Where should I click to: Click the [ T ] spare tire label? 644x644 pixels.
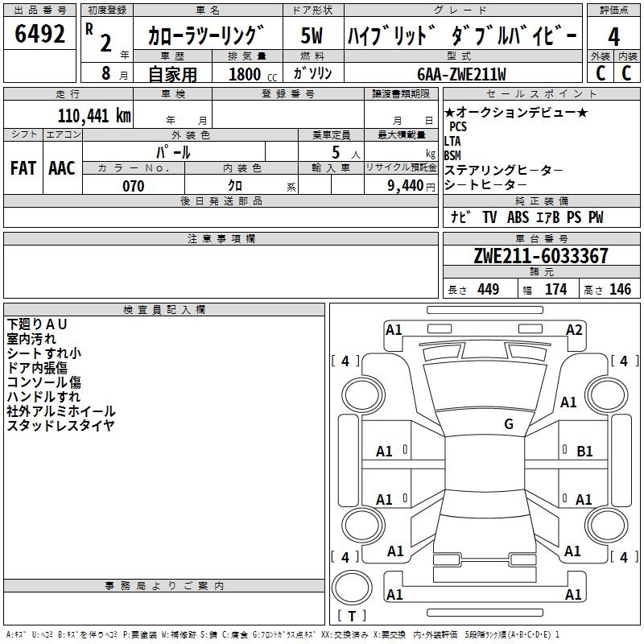pyautogui.click(x=352, y=616)
